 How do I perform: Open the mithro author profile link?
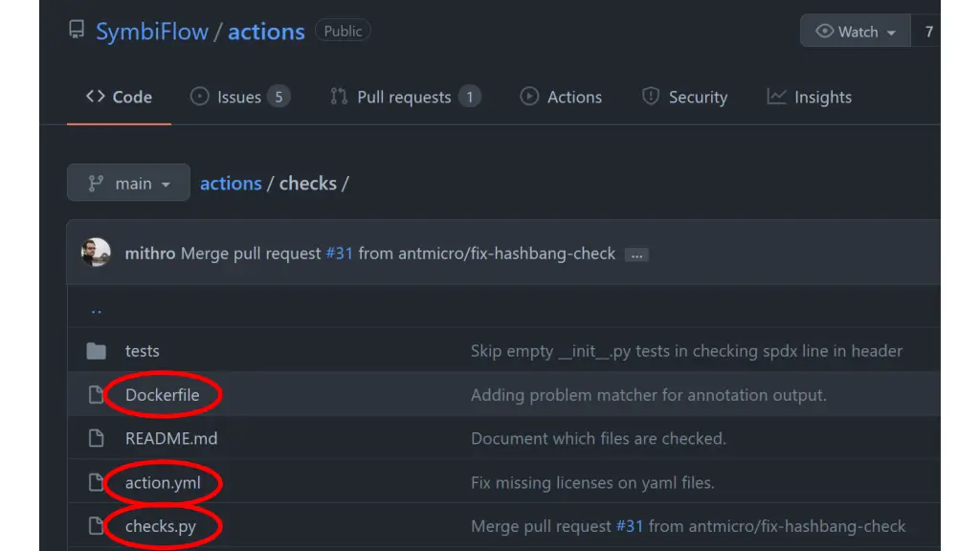(150, 253)
